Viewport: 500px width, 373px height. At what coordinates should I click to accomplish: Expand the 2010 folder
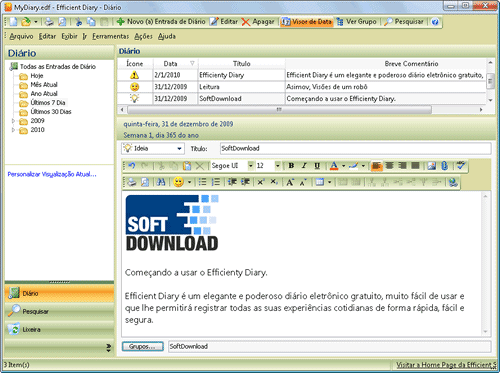[13, 130]
